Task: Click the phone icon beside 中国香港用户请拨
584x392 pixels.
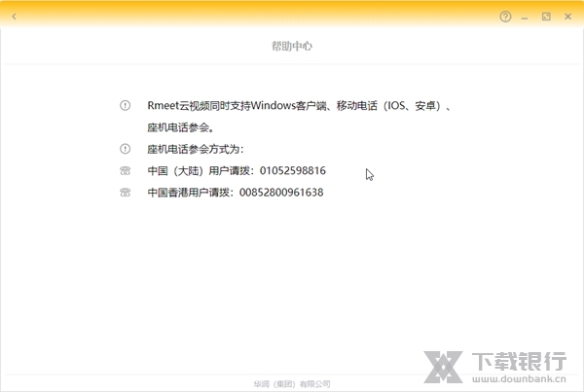Action: click(126, 193)
